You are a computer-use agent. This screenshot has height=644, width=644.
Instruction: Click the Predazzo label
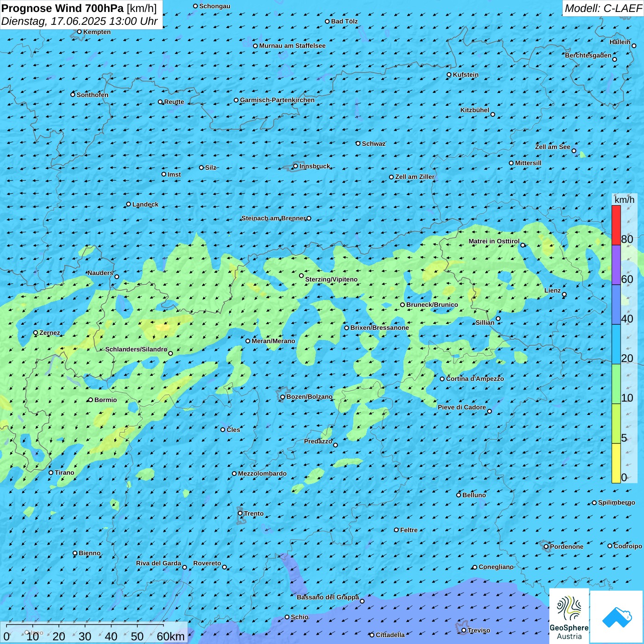pyautogui.click(x=318, y=441)
